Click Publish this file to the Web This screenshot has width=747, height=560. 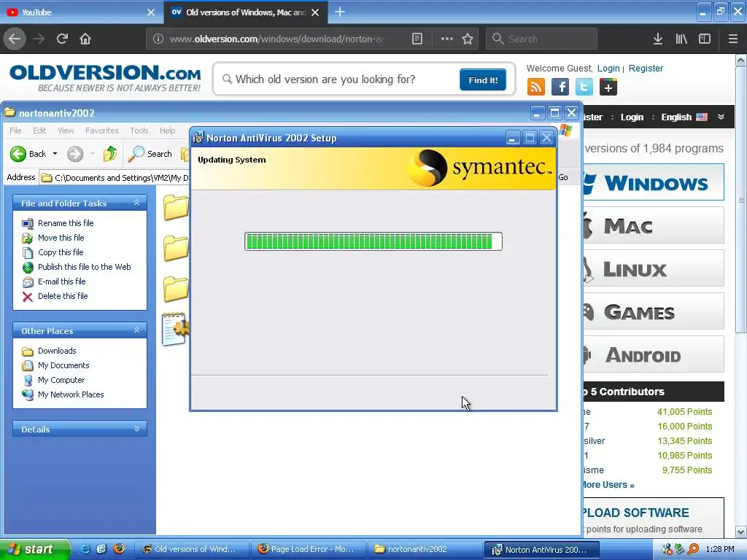[85, 267]
